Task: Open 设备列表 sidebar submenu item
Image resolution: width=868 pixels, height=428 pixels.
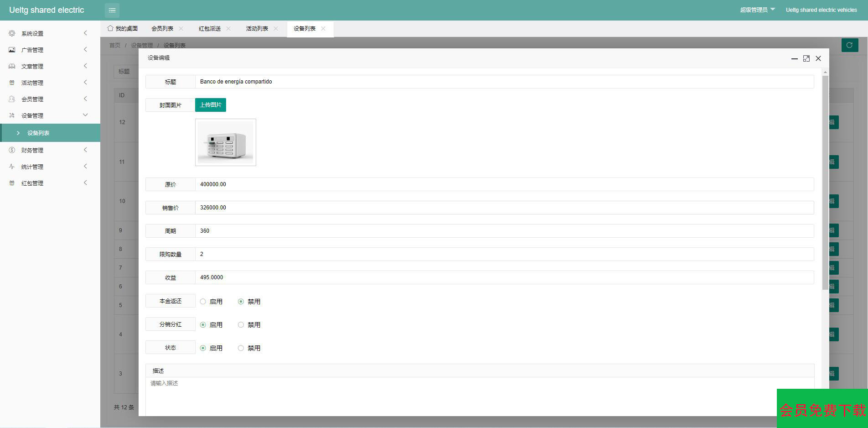Action: point(50,133)
